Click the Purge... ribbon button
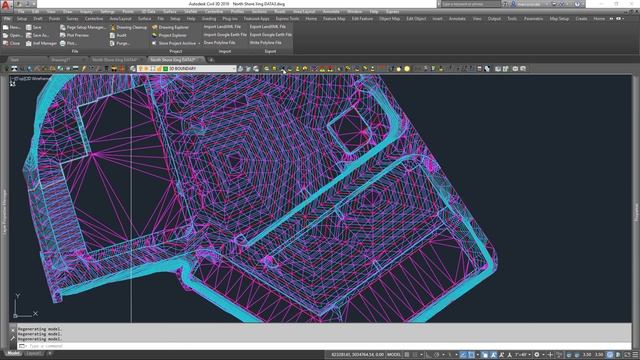 pos(120,43)
